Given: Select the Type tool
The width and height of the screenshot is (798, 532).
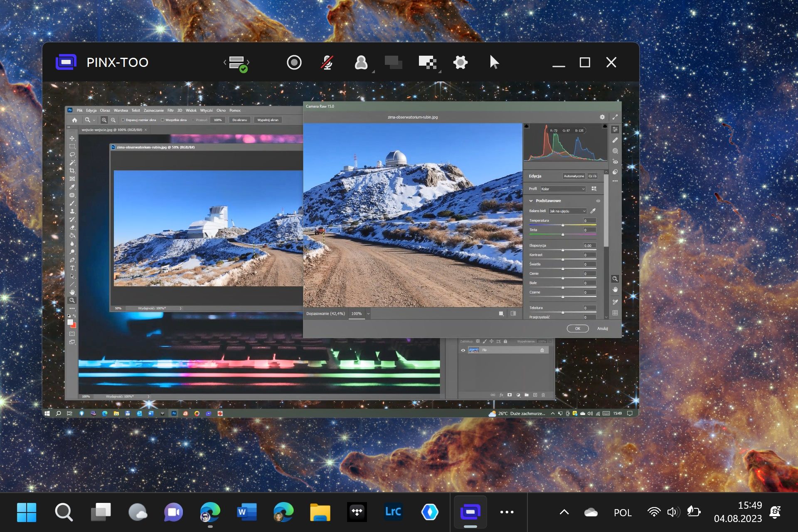Looking at the screenshot, I should coord(72,268).
